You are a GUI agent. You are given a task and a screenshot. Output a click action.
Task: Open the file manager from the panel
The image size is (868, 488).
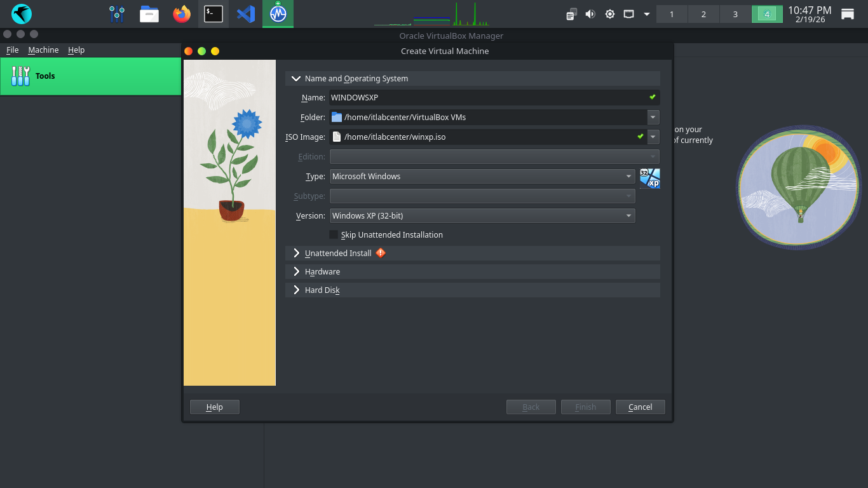click(x=149, y=13)
